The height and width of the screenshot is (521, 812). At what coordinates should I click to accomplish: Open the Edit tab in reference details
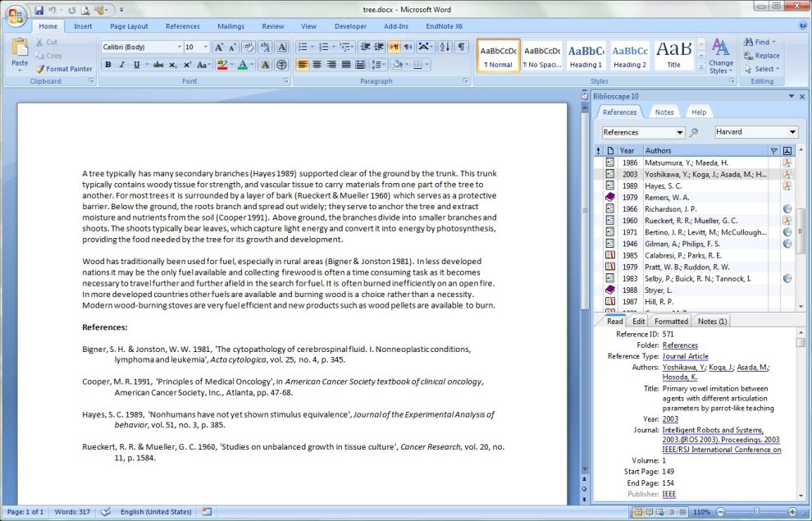[x=638, y=321]
